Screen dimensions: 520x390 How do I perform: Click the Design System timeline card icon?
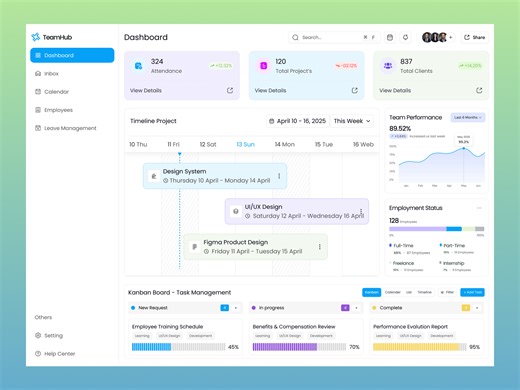click(x=154, y=176)
